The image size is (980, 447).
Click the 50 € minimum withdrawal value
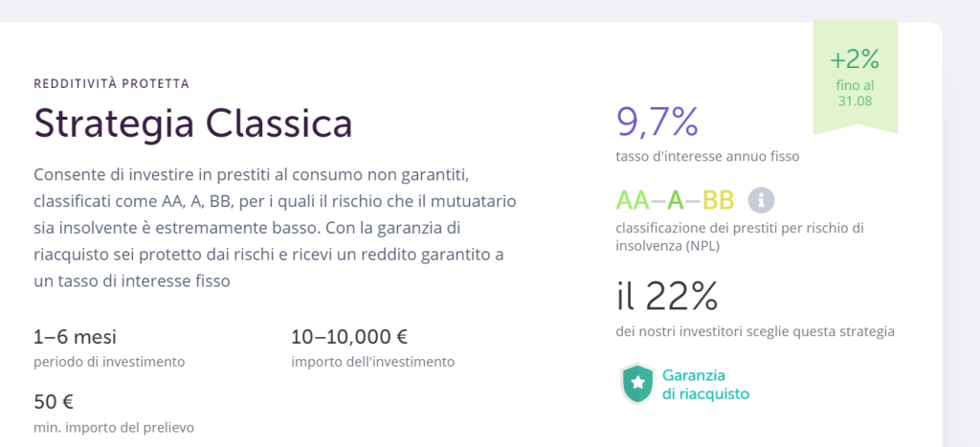click(x=54, y=401)
